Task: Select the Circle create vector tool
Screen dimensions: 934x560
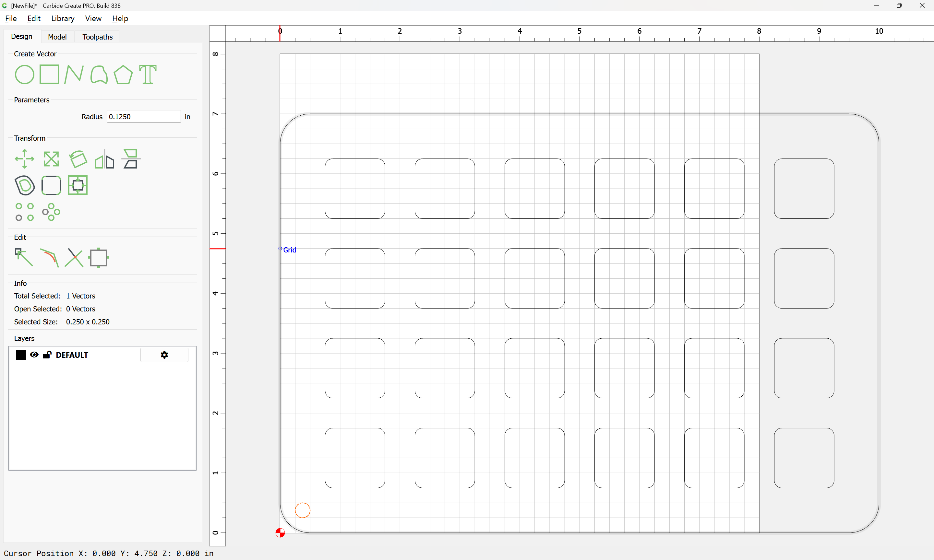Action: pyautogui.click(x=25, y=74)
